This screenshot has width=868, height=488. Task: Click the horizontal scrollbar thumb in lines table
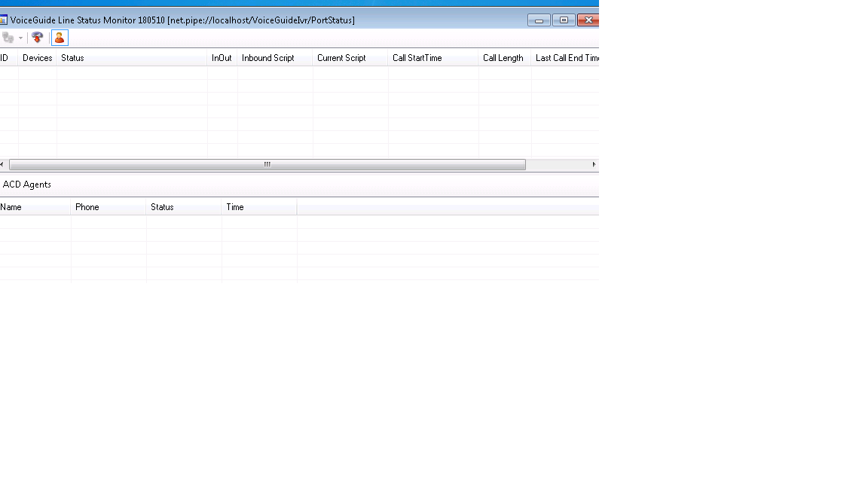(267, 164)
